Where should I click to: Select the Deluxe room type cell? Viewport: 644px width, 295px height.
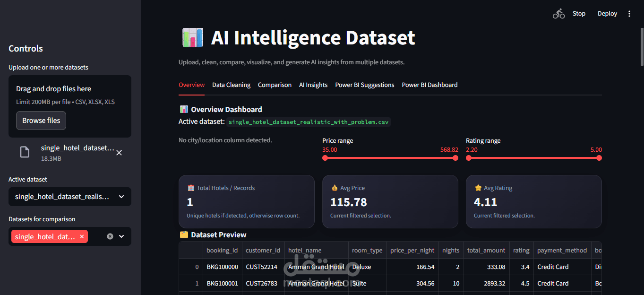367,267
